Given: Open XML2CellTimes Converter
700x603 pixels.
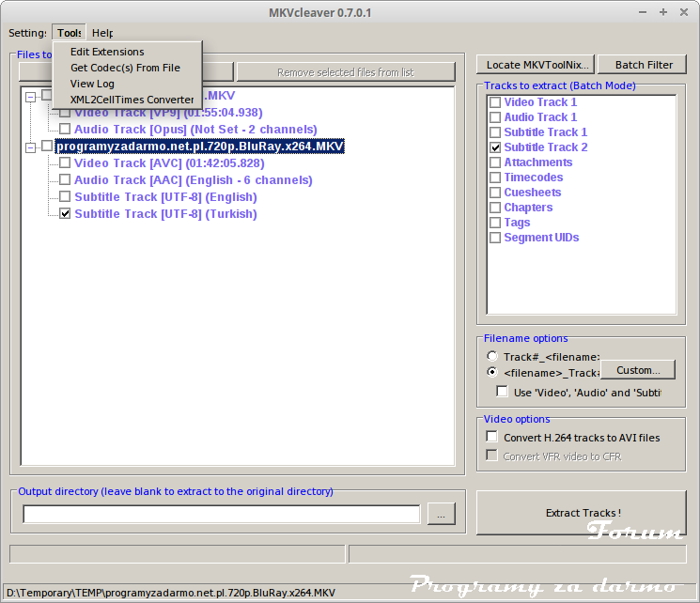Looking at the screenshot, I should [132, 100].
